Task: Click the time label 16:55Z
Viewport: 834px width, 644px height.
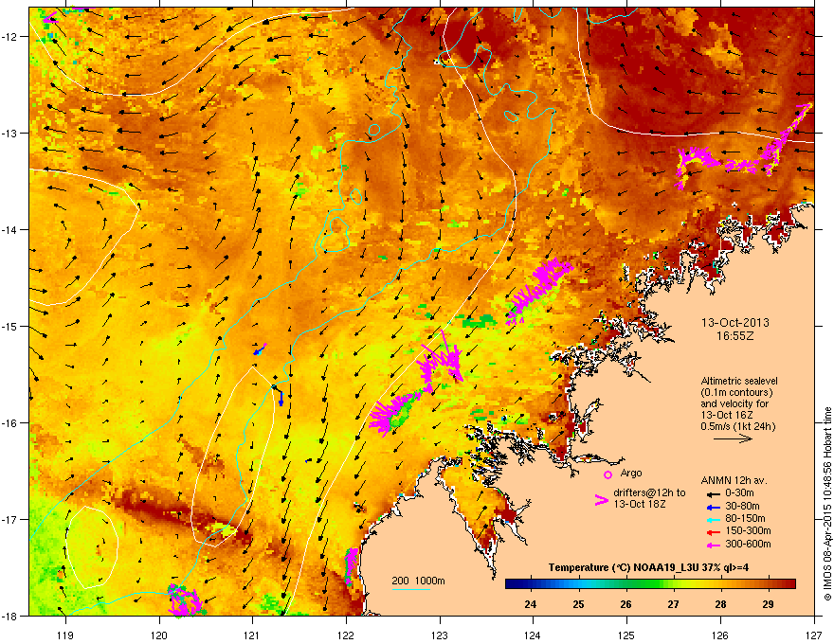Action: pos(734,336)
